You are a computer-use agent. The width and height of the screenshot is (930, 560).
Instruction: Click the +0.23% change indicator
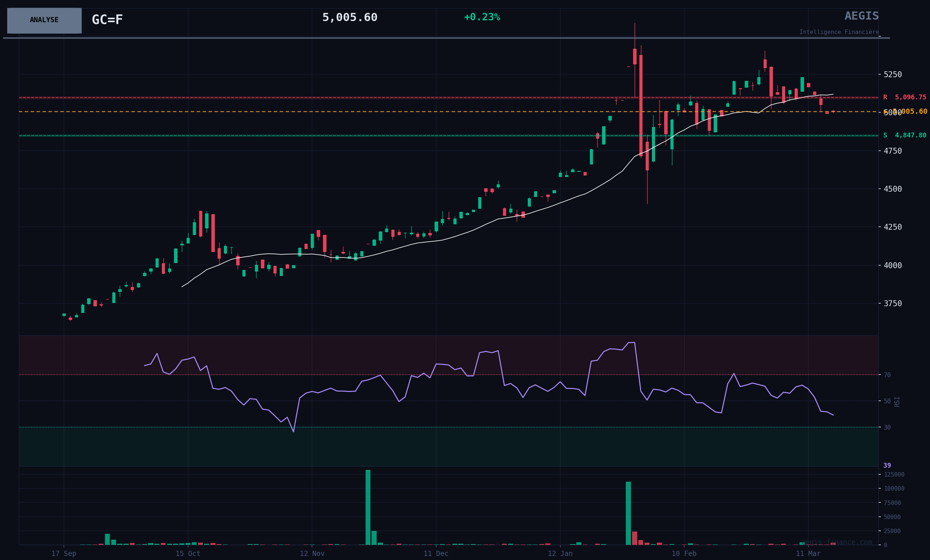coord(482,17)
